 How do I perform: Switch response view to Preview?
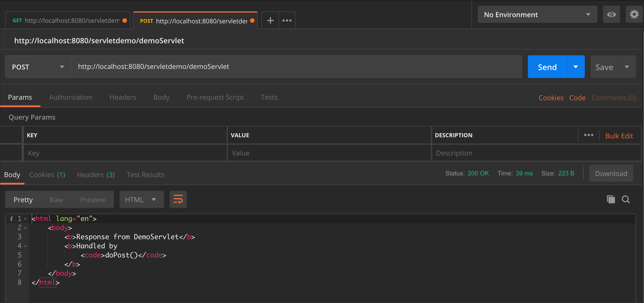coord(92,199)
